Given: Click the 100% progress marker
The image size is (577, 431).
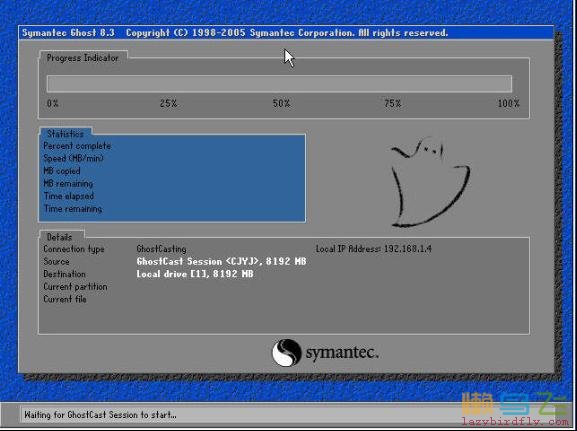Looking at the screenshot, I should click(509, 103).
